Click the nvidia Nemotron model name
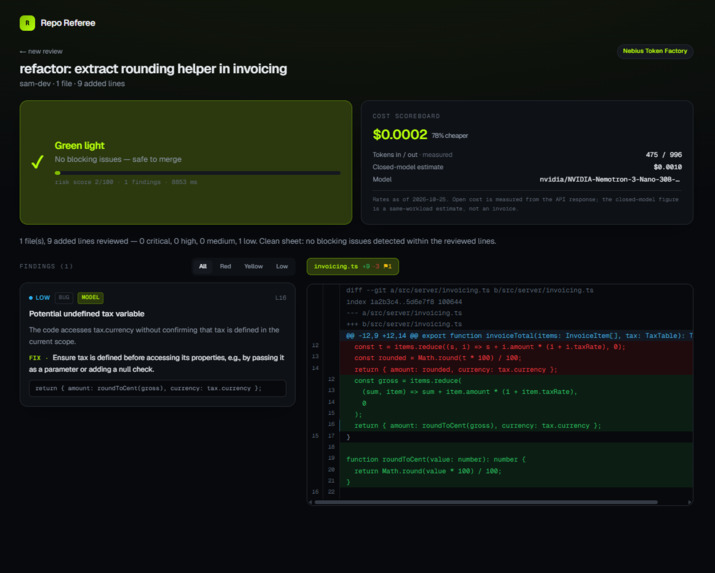This screenshot has width=715, height=573. pyautogui.click(x=610, y=179)
